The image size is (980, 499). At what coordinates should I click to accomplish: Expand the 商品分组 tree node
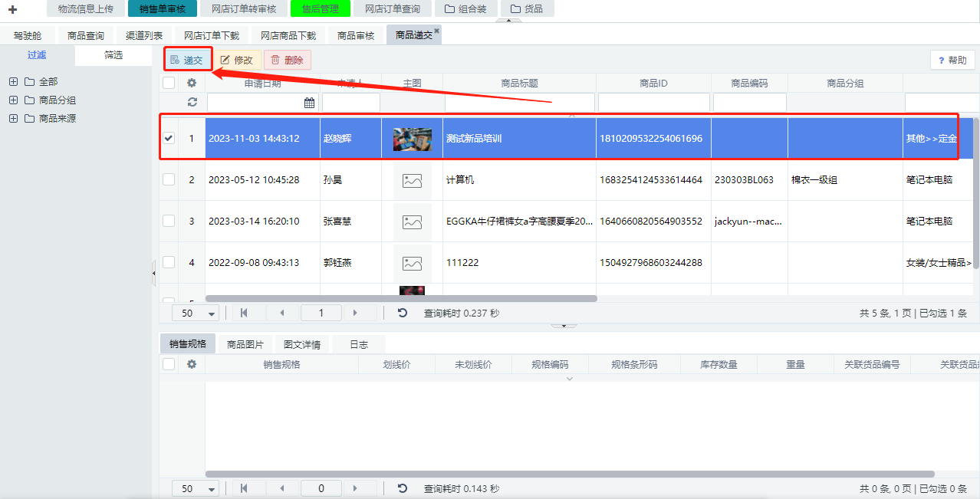coord(13,100)
